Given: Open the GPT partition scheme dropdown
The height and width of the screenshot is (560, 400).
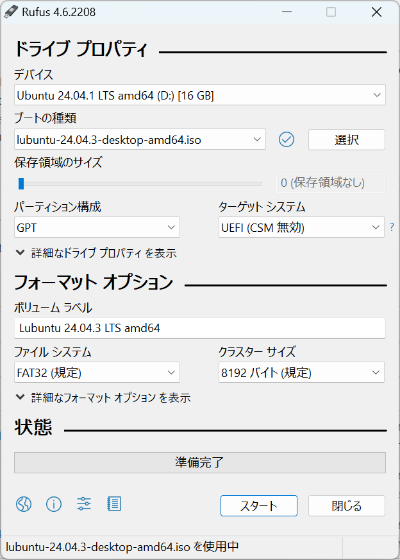Looking at the screenshot, I should 97,227.
